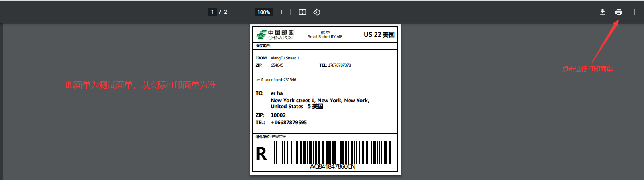Click the China Post logo on label
Screen dimensions: 644x180
(x=275, y=35)
